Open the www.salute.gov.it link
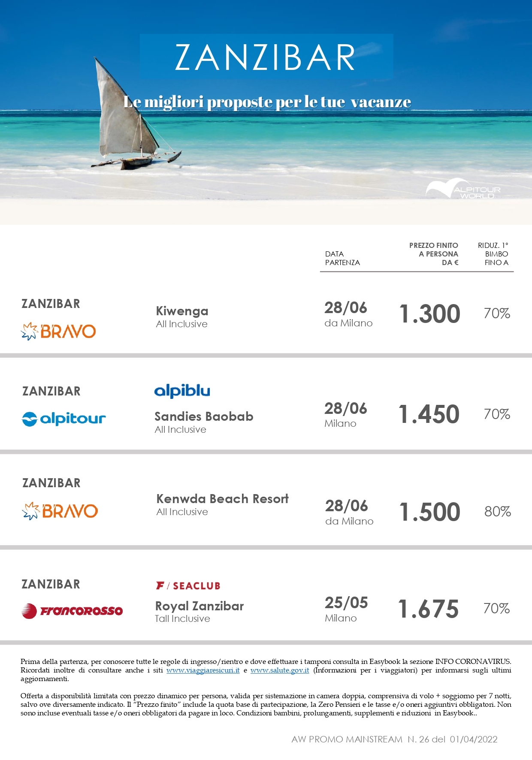Image resolution: width=532 pixels, height=760 pixels. (x=280, y=670)
